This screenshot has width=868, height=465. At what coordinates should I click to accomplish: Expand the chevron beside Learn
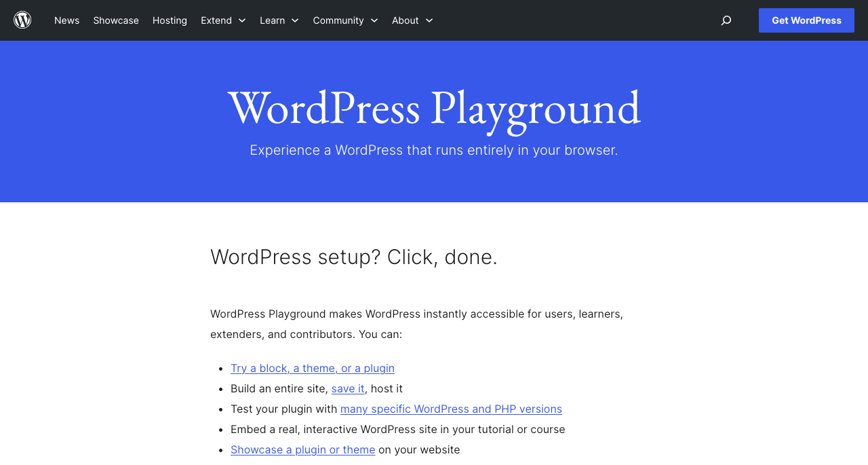pyautogui.click(x=295, y=21)
